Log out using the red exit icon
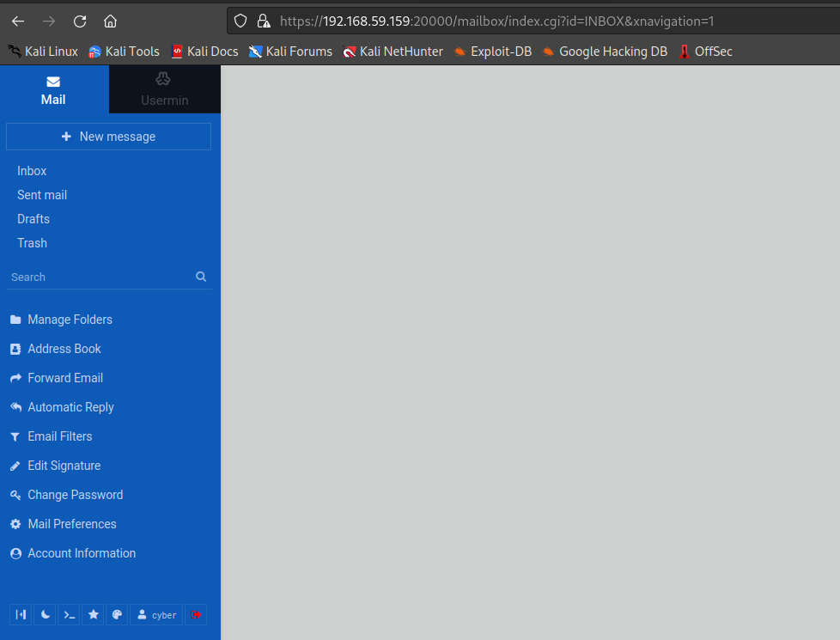840x640 pixels. coord(195,614)
